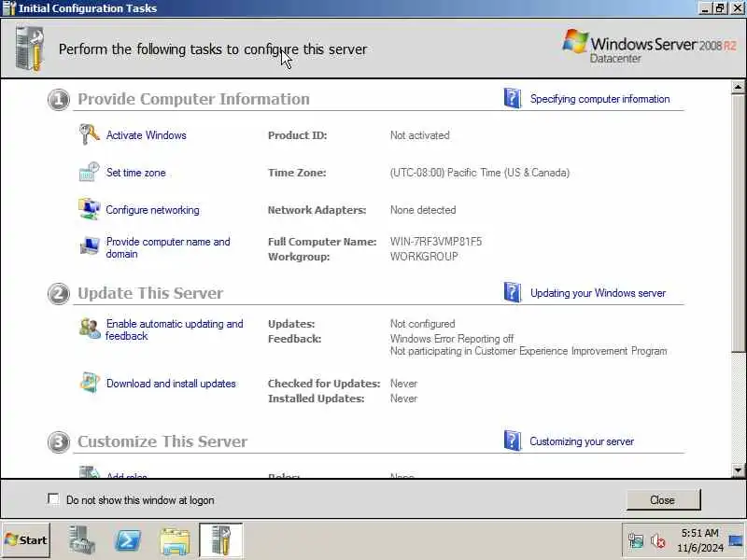Open Windows Explorer folder icon in taskbar

point(175,541)
